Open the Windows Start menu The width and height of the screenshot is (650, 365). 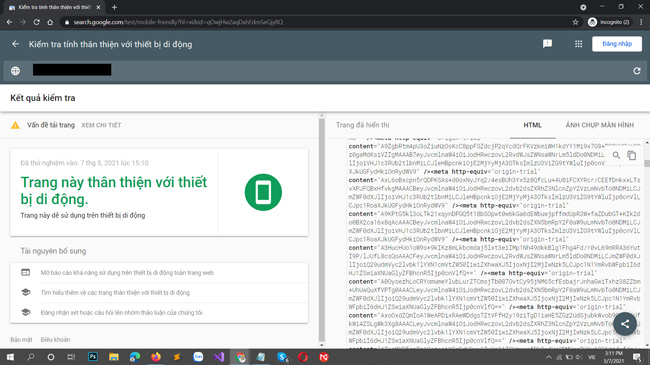[10, 357]
